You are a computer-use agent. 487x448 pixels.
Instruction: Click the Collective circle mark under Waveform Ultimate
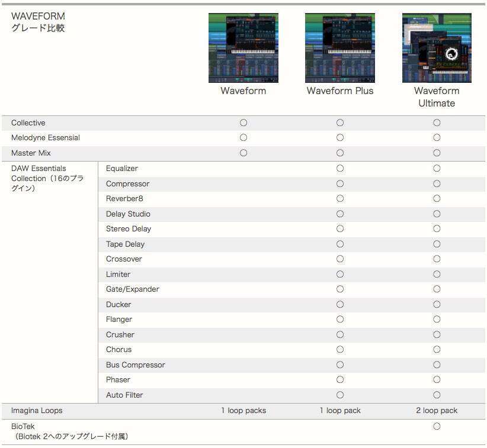coord(437,123)
